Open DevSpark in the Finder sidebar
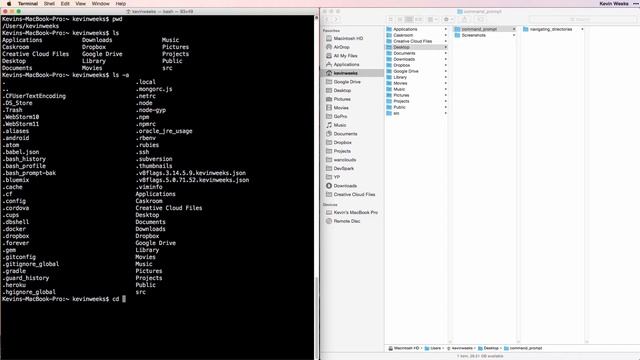Screen dimensions: 640x360 point(340,169)
